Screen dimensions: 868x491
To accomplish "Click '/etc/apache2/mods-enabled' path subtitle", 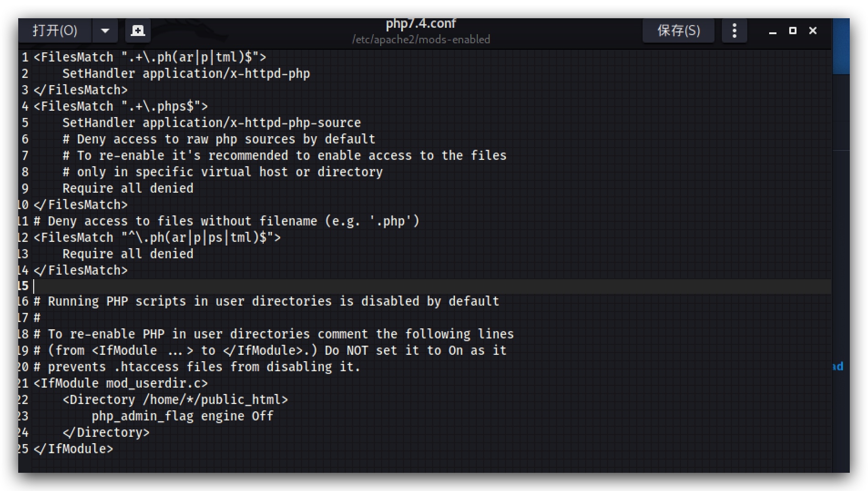I will click(421, 40).
